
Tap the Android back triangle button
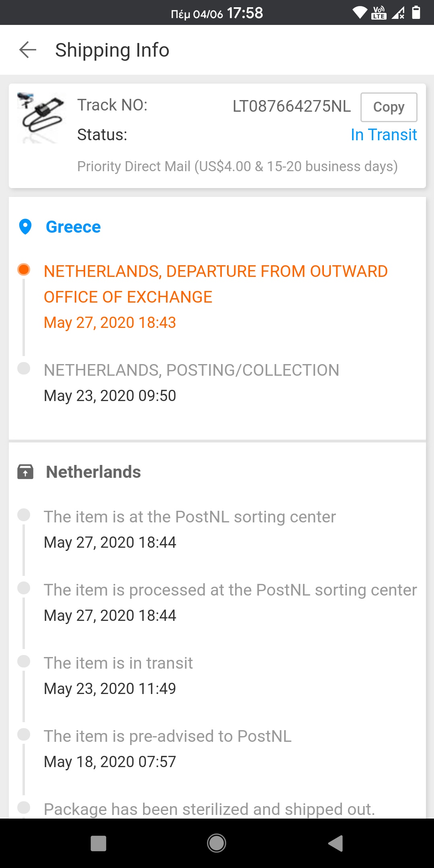(x=336, y=843)
